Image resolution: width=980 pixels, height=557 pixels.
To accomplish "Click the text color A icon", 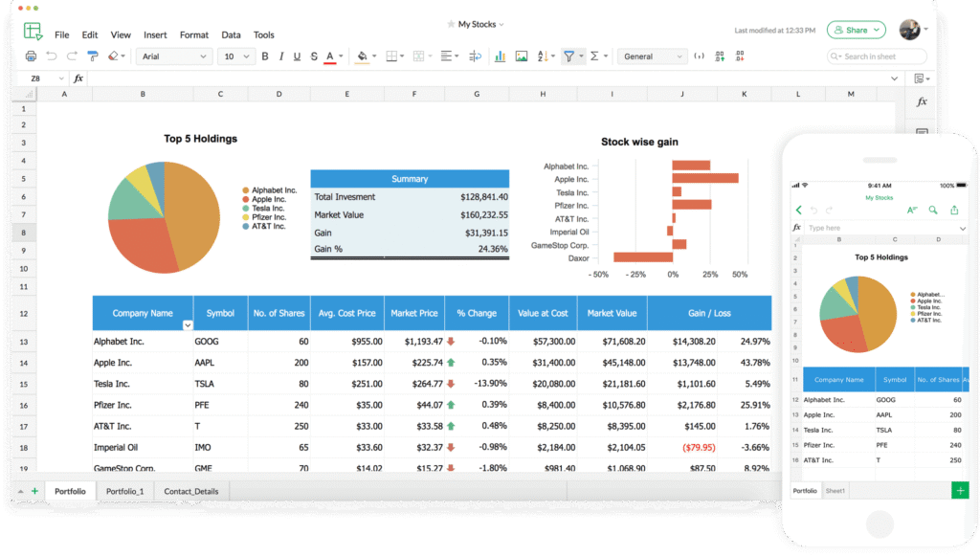I will (x=330, y=56).
